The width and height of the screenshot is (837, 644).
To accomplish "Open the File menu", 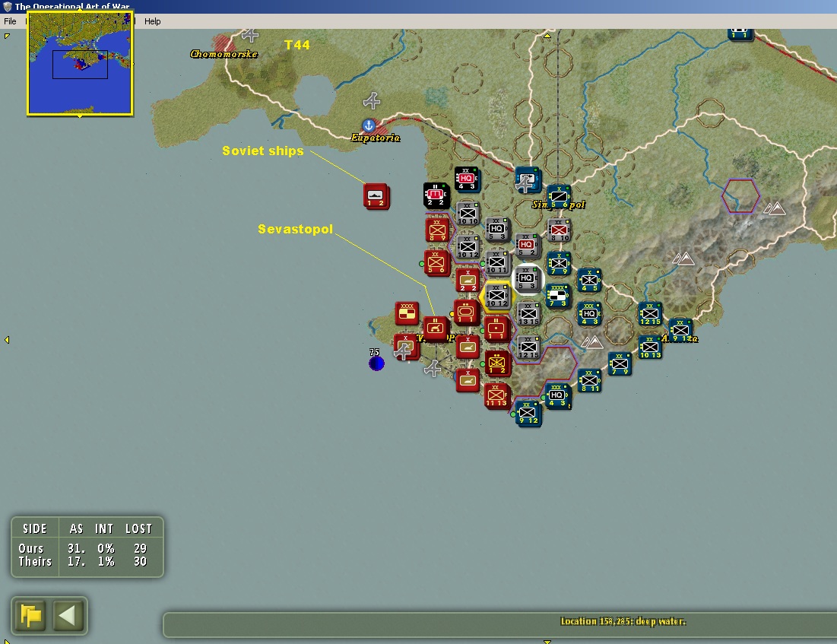I will click(10, 21).
